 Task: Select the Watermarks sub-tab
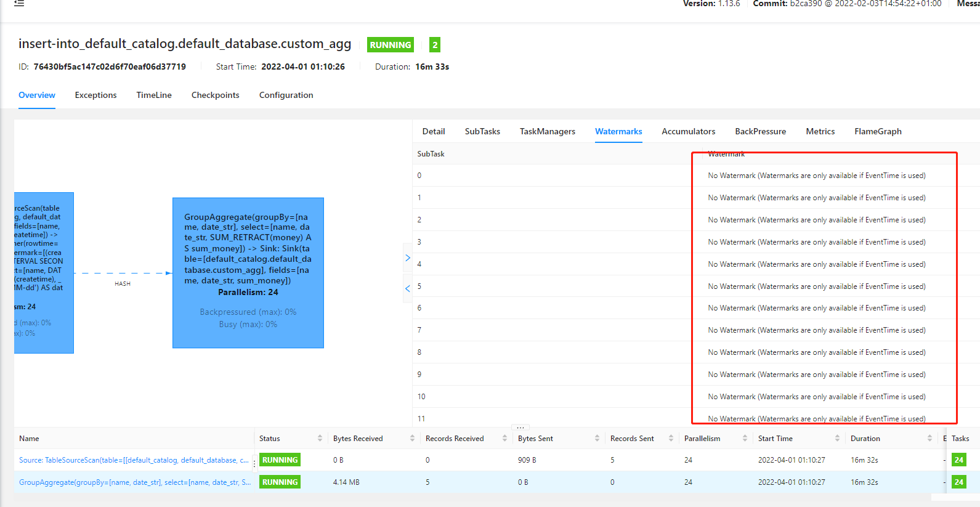(618, 131)
